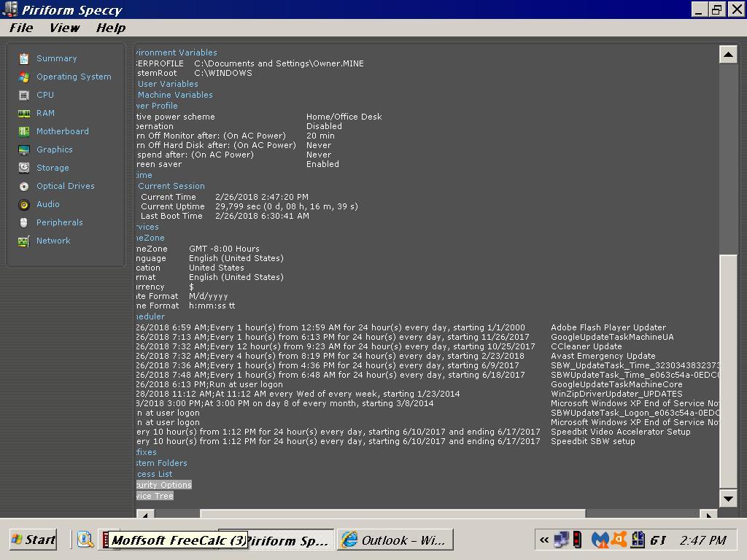Image resolution: width=747 pixels, height=560 pixels.
Task: Click the Graphics monitor icon
Action: click(x=24, y=150)
